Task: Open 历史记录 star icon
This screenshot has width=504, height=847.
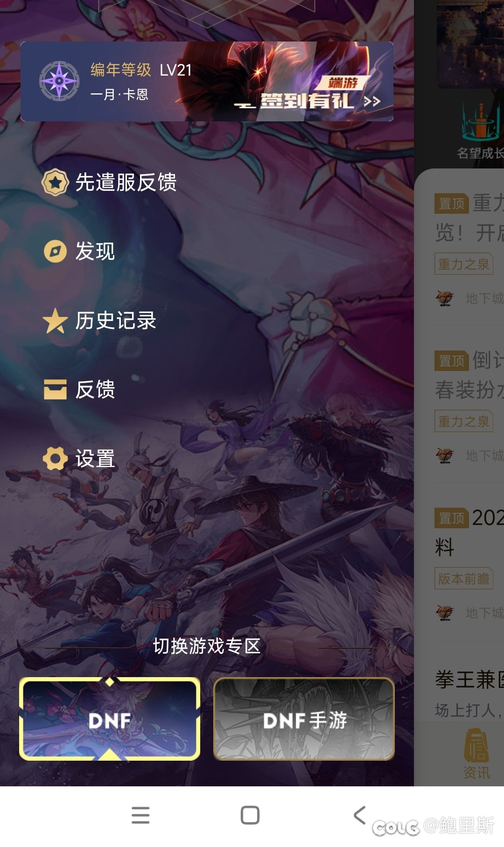Action: [x=55, y=321]
